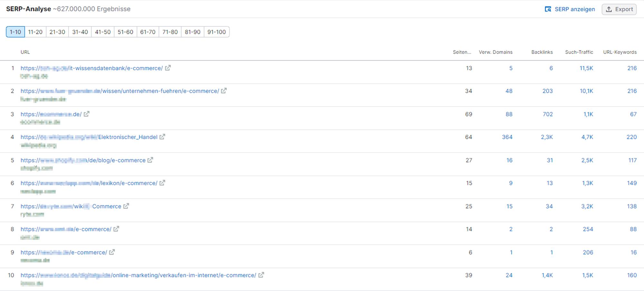This screenshot has width=644, height=291.
Task: Open external link icon in row 8
Action: (116, 229)
